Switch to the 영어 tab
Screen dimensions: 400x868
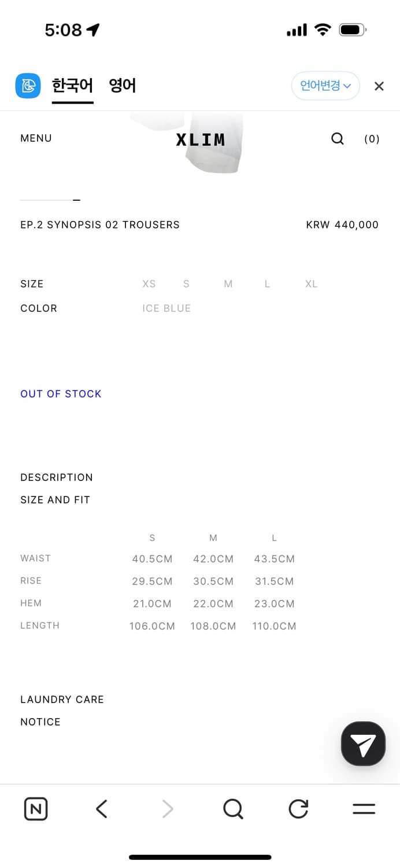coord(123,86)
